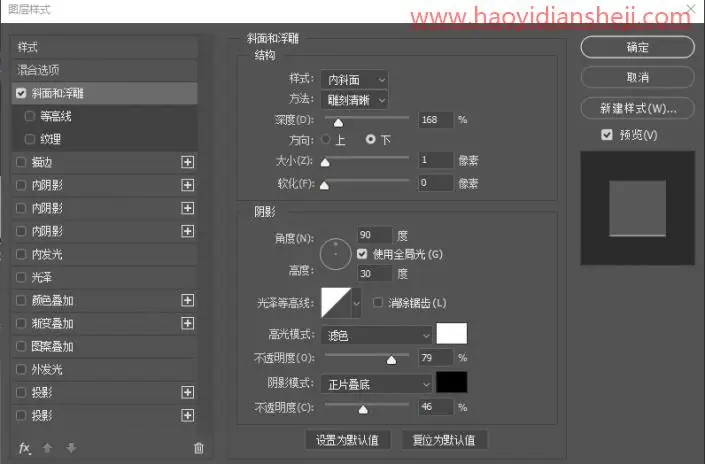Expand the gloss contour picker arrow

[x=357, y=303]
